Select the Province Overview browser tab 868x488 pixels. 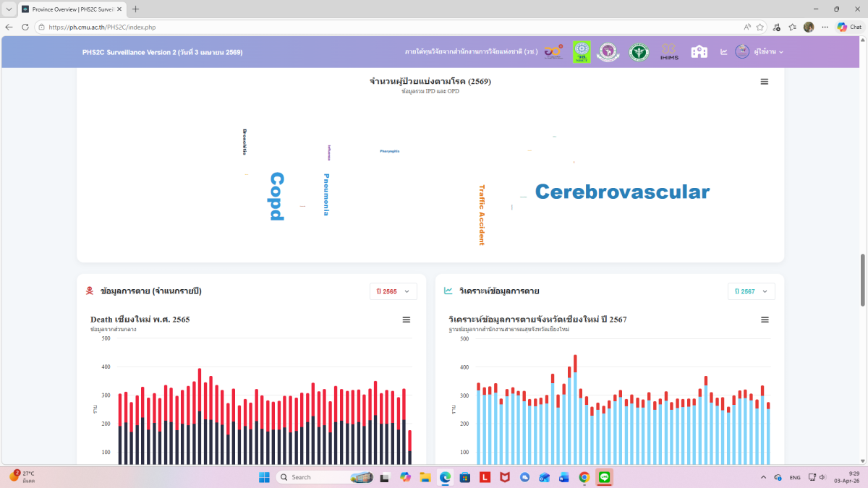click(x=72, y=9)
